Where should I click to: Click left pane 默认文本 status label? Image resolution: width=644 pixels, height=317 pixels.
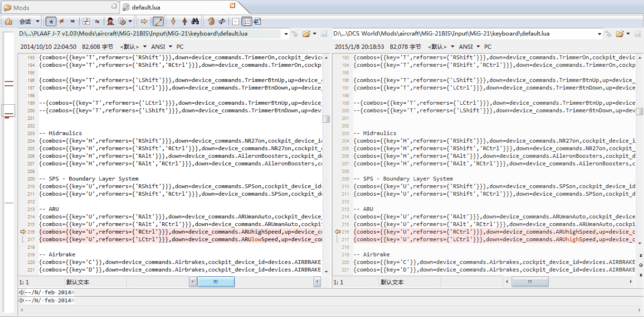tap(78, 282)
